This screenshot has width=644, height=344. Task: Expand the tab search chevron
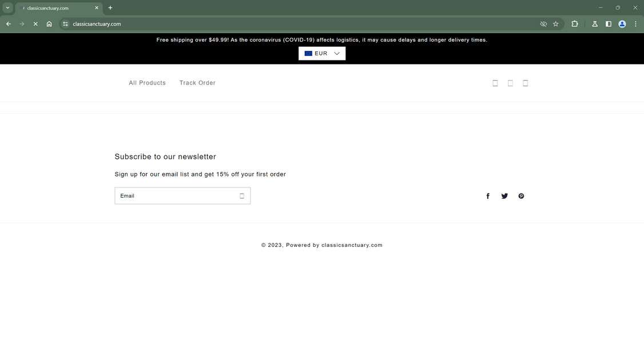click(7, 7)
